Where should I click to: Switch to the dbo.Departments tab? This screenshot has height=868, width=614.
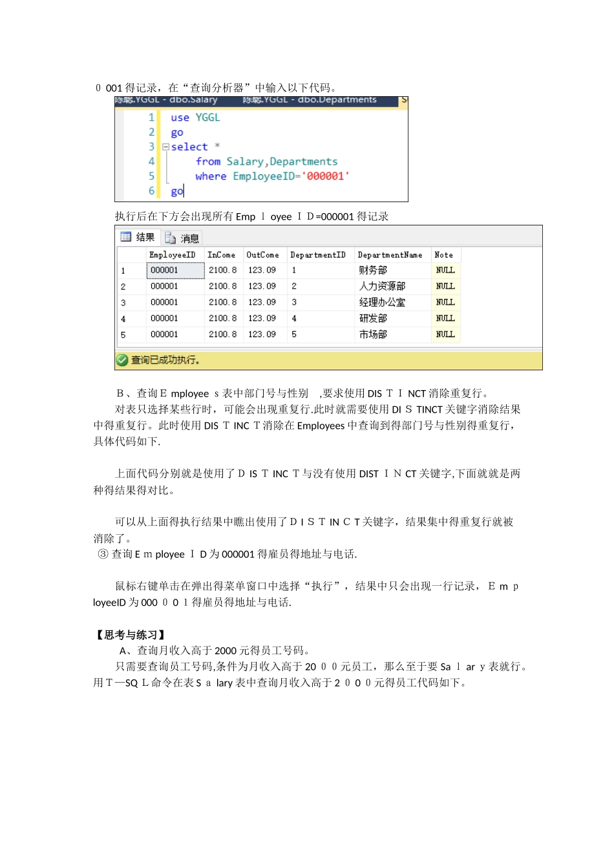tap(310, 100)
